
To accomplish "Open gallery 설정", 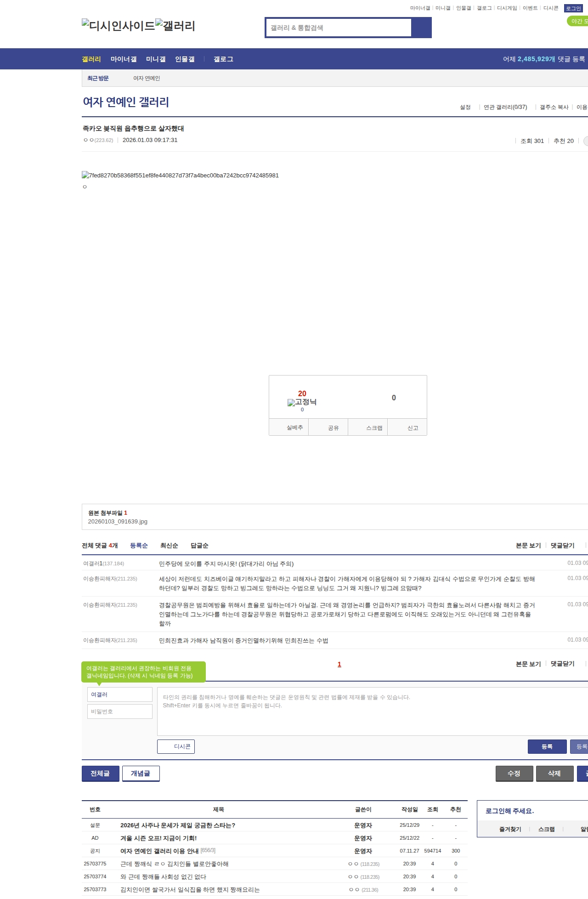I will 465,107.
